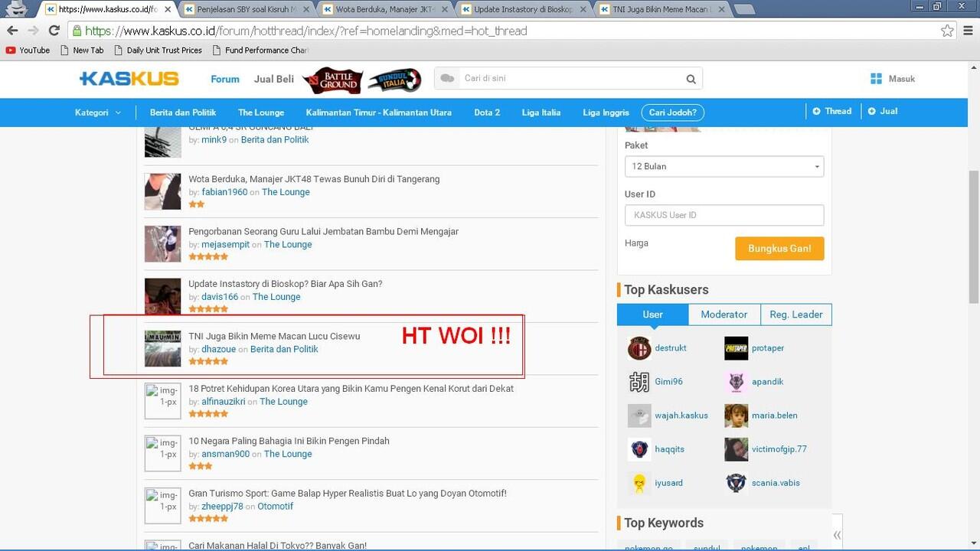Select the User tab in Top Kaskusers
The width and height of the screenshot is (980, 551).
(653, 315)
